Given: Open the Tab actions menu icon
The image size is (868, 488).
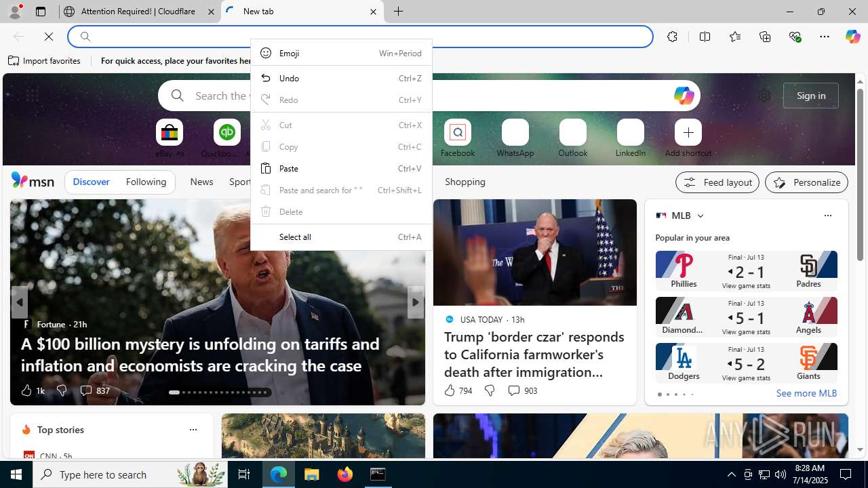Looking at the screenshot, I should point(40,12).
